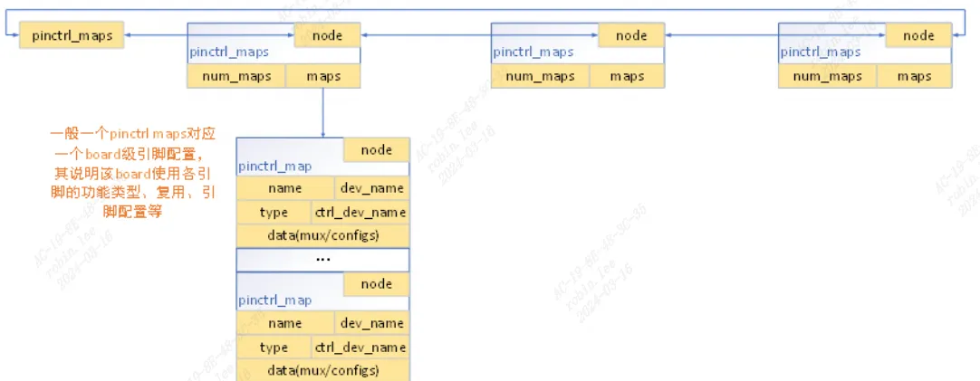980x381 pixels.
Task: Select type field in lower pinctrl_map
Action: tap(274, 347)
